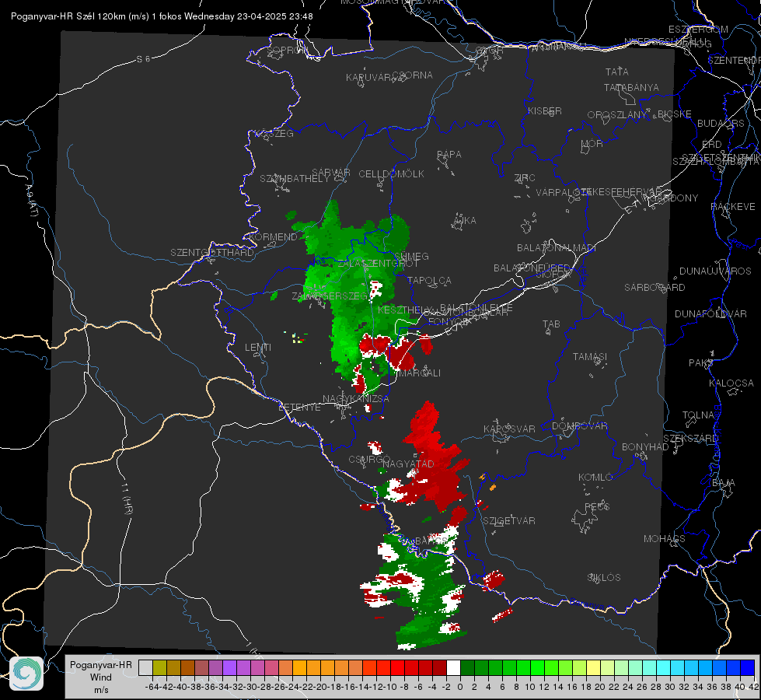Click the KISBER city label
This screenshot has width=761, height=700.
point(545,110)
